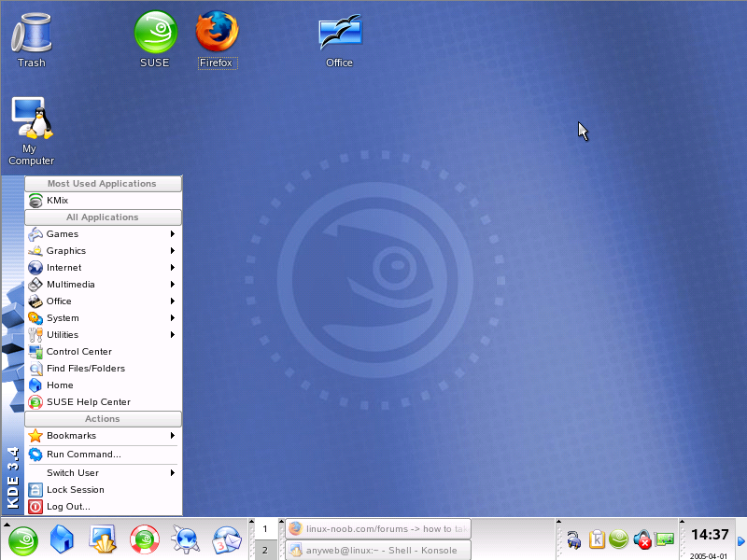This screenshot has width=747, height=560.
Task: Expand the Multimedia submenu
Action: click(x=104, y=285)
